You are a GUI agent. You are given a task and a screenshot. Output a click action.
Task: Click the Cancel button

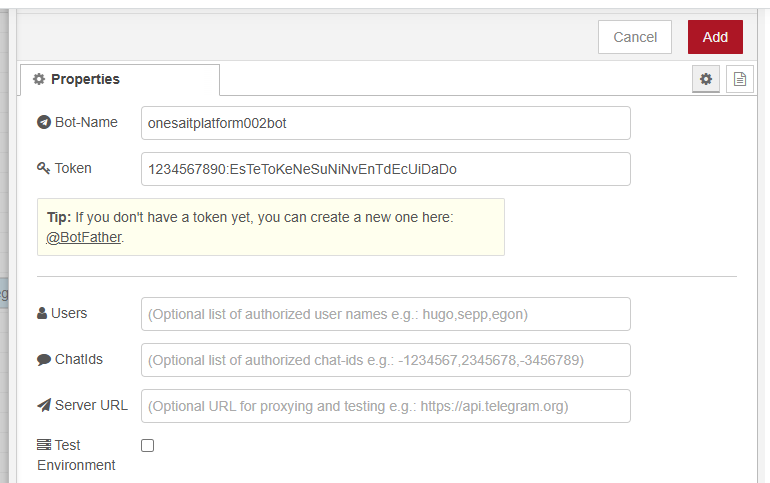point(634,37)
